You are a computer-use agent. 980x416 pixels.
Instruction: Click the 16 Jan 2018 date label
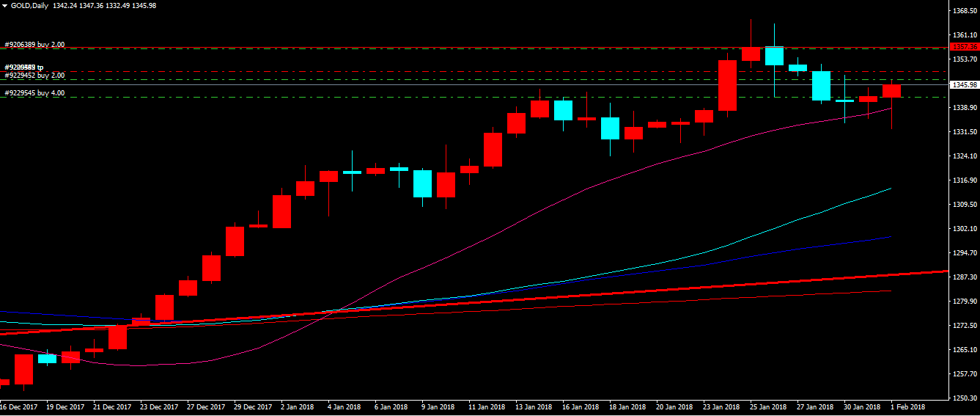point(581,407)
